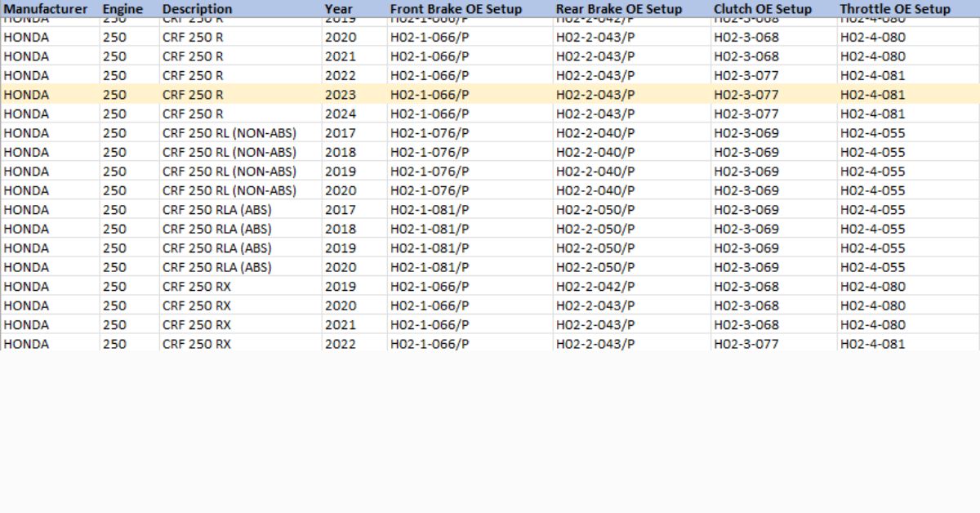Viewport: 980px width, 513px height.
Task: Click the Rear Brake OE Setup header
Action: (619, 9)
